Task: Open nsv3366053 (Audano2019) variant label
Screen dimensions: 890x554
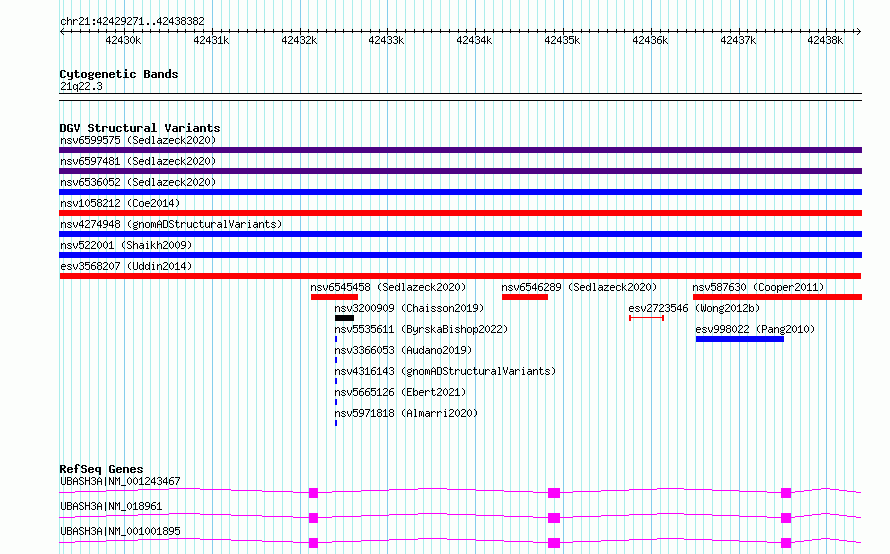Action: pos(403,350)
